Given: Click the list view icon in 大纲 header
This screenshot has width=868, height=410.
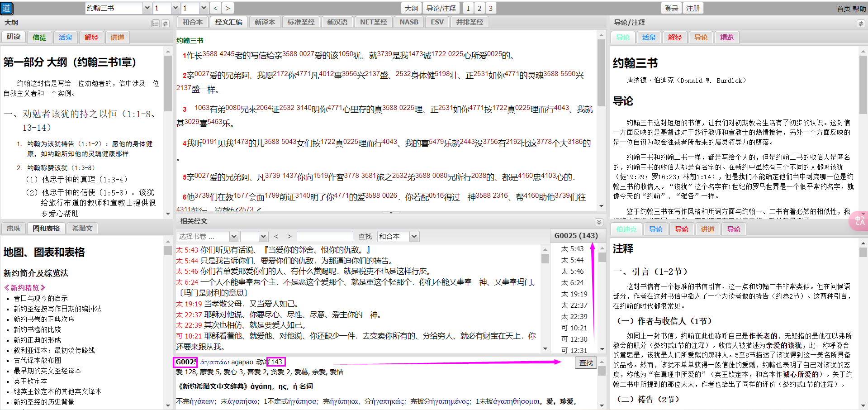Looking at the screenshot, I should (x=155, y=23).
